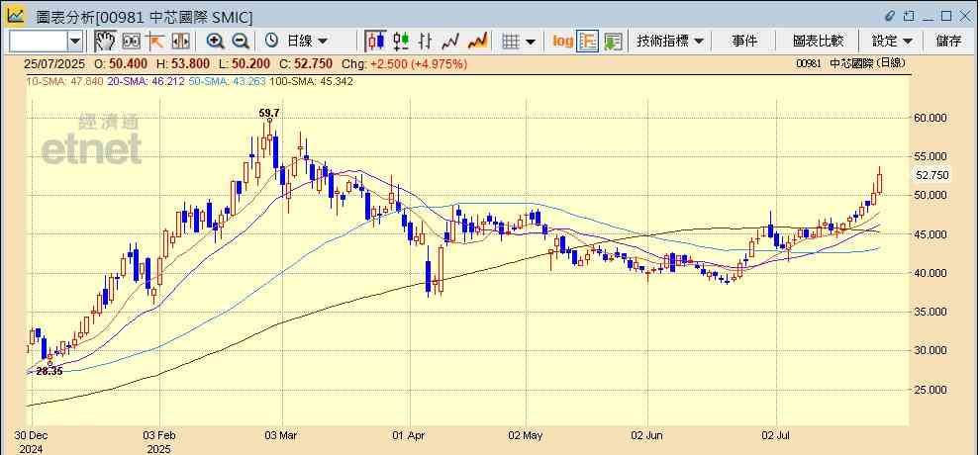Image resolution: width=980 pixels, height=455 pixels.
Task: Switch to OHLC bar chart type
Action: pyautogui.click(x=425, y=42)
